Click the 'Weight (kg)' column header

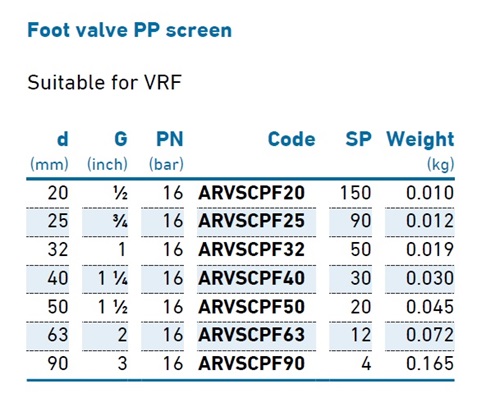pyautogui.click(x=420, y=151)
